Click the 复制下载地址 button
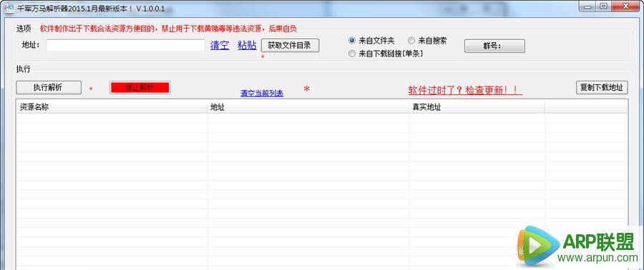The height and width of the screenshot is (270, 644). pos(602,87)
